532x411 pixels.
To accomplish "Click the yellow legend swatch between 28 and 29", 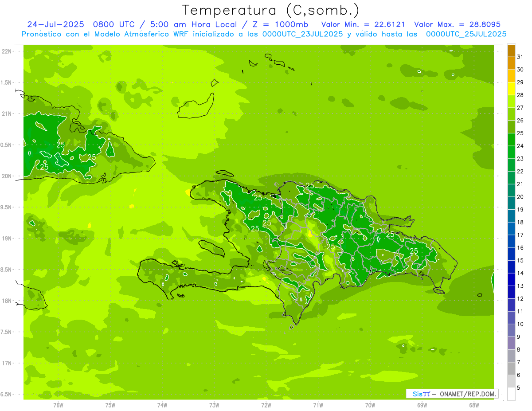I will [511, 89].
